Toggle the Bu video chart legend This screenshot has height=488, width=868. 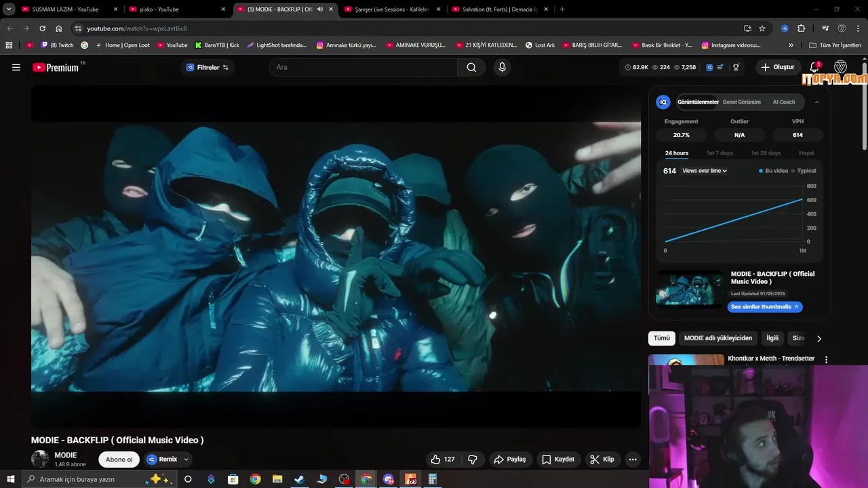point(773,171)
